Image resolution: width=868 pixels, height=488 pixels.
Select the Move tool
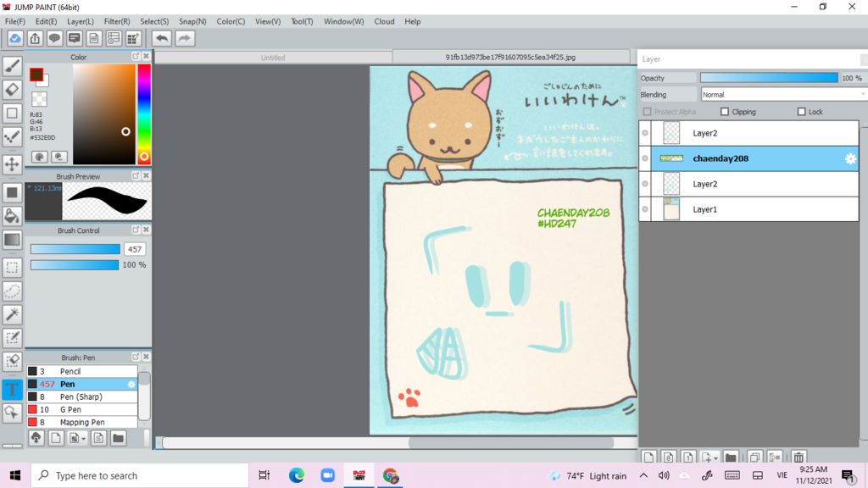coord(12,164)
